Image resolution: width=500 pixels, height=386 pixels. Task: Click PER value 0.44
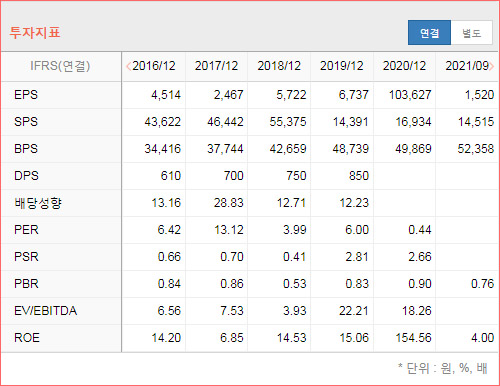click(x=420, y=230)
